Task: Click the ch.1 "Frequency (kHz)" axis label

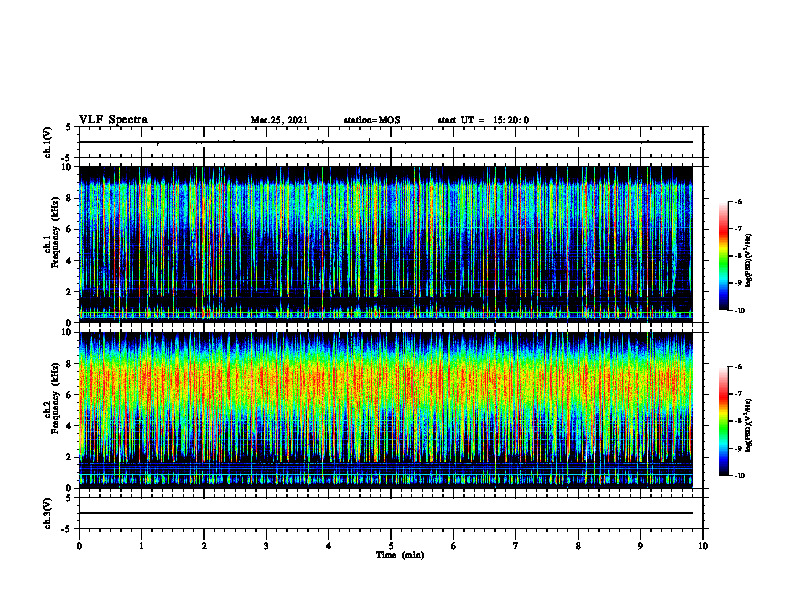Action: 55,234
